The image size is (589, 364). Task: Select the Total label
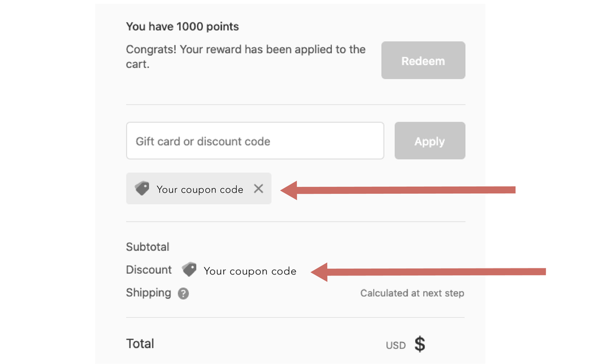pos(140,344)
